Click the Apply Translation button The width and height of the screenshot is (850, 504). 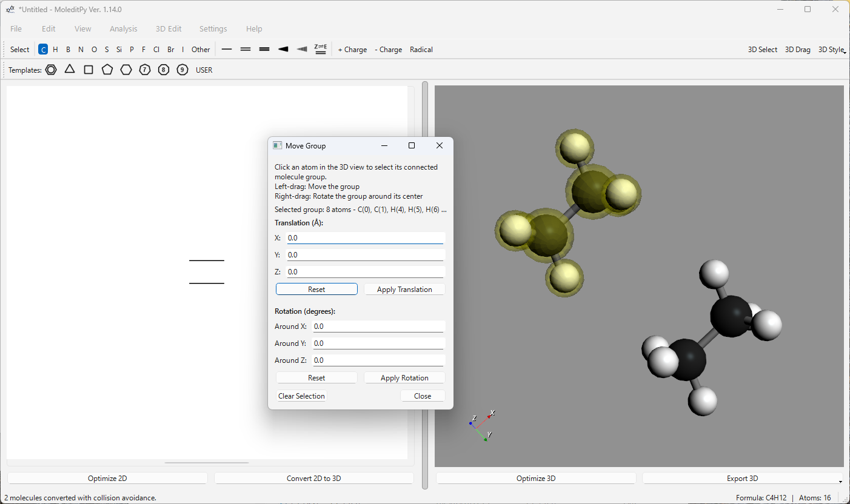(x=404, y=290)
